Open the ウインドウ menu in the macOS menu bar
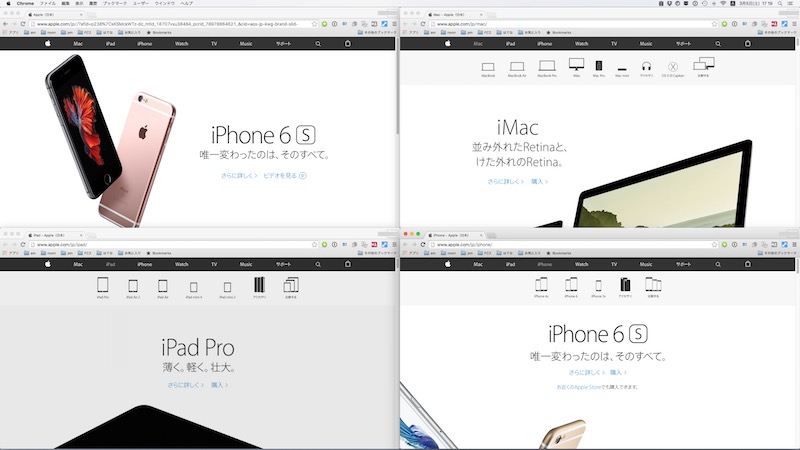Image resolution: width=800 pixels, height=450 pixels. [x=164, y=3]
